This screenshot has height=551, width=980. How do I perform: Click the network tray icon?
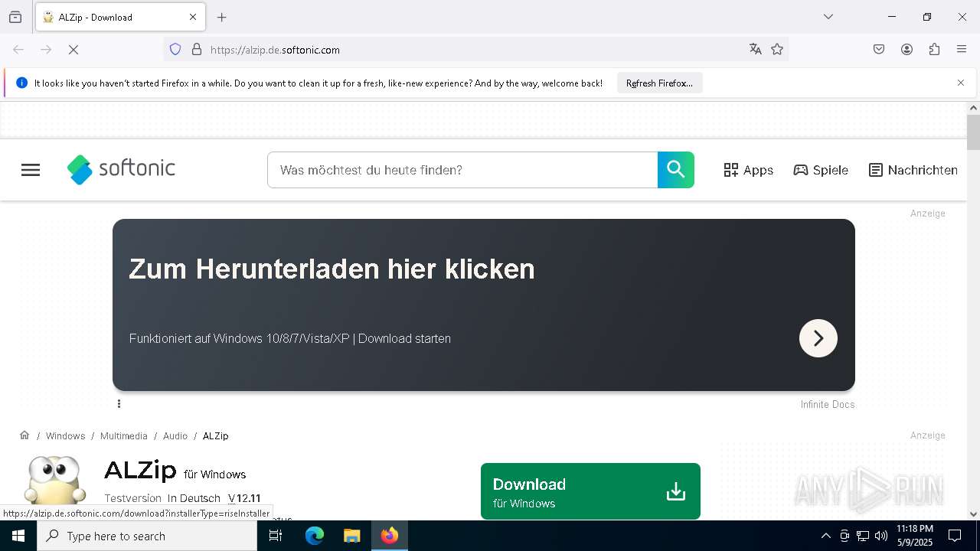point(863,536)
